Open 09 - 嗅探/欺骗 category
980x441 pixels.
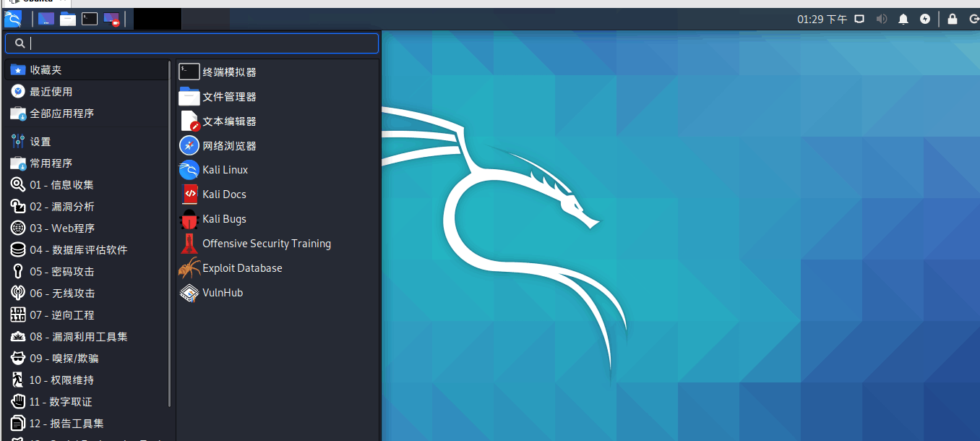(87, 359)
